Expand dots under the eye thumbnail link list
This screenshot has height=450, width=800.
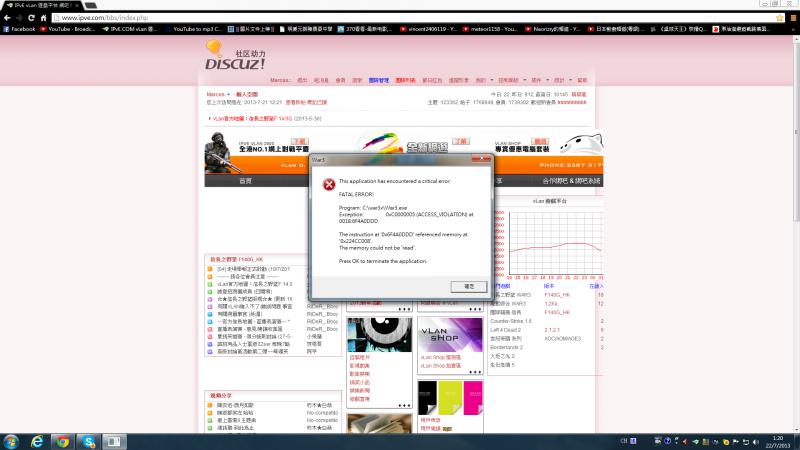click(x=404, y=406)
